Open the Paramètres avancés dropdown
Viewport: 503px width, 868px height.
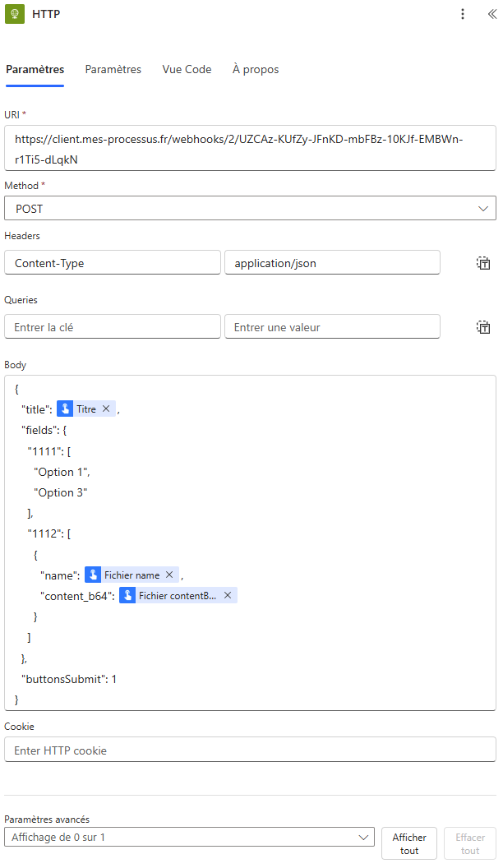(x=189, y=837)
